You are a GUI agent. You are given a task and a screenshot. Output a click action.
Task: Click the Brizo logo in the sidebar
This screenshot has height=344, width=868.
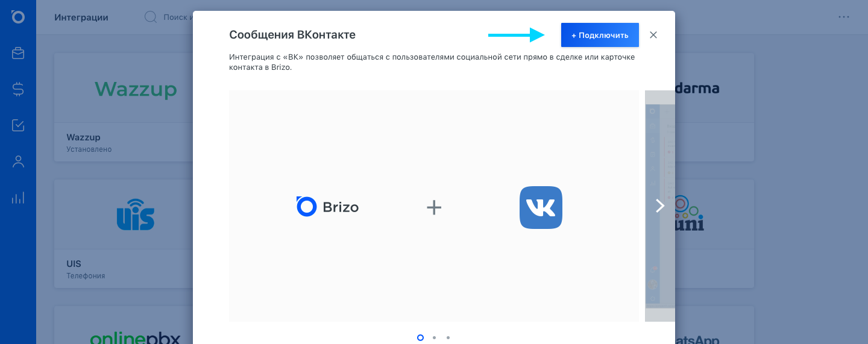(18, 16)
